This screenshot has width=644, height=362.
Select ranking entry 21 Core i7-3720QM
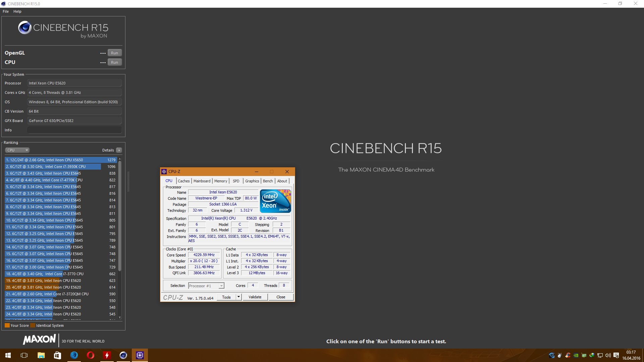tap(61, 294)
